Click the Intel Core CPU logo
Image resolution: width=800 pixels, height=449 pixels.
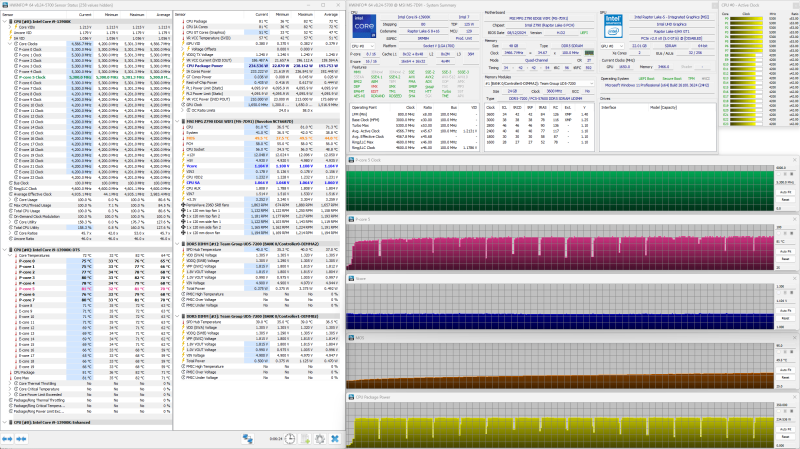pyautogui.click(x=363, y=25)
